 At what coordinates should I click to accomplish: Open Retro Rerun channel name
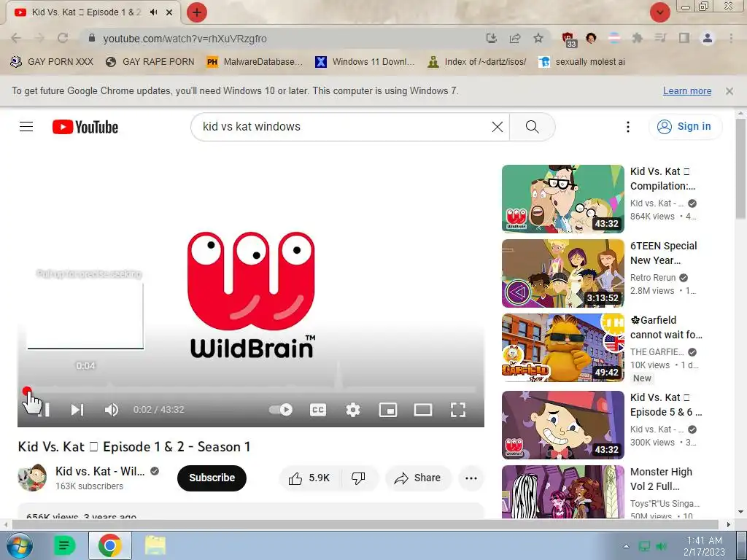(653, 278)
